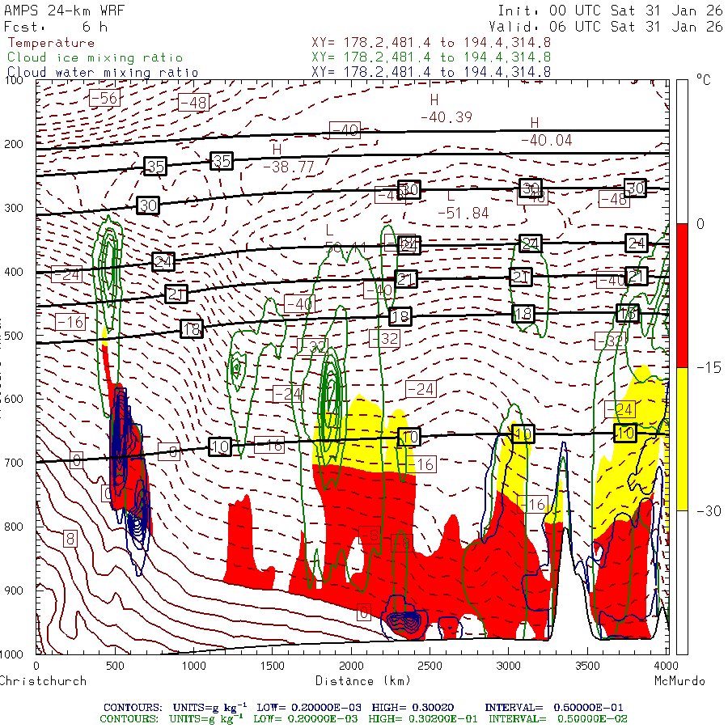Click the blue CONTOURS legend line
Screen dimensions: 728x728
[363, 708]
